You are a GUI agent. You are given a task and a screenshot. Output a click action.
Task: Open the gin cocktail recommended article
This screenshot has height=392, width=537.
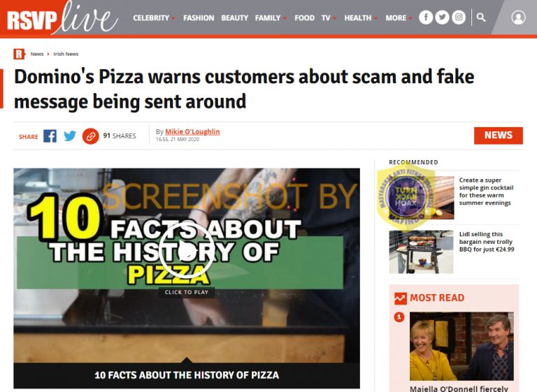click(x=487, y=191)
